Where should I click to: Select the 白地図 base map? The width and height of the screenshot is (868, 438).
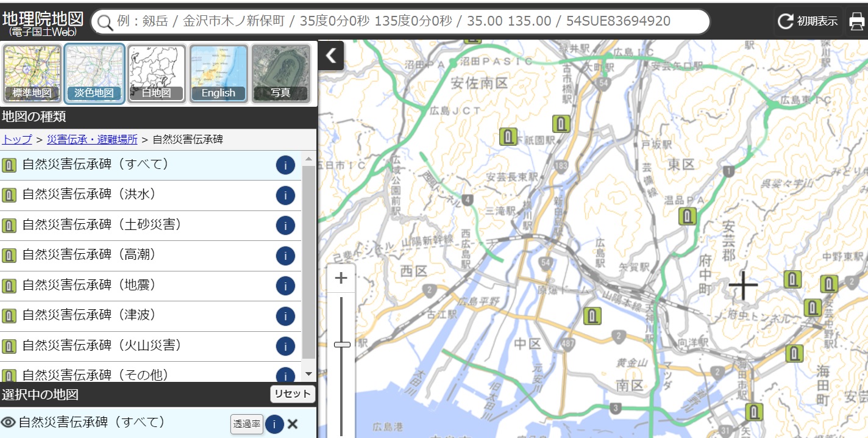157,74
